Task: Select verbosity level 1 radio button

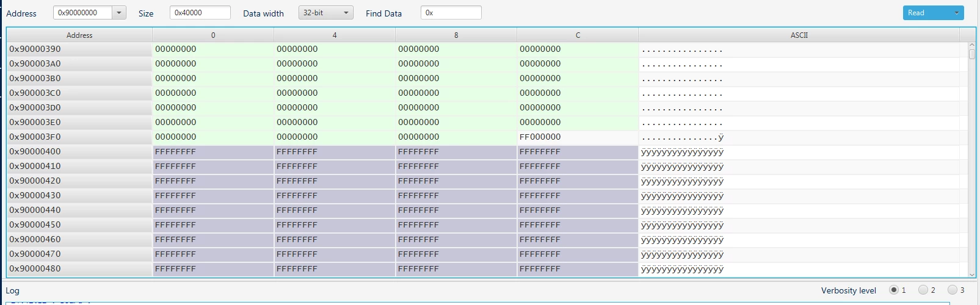Action: (894, 290)
